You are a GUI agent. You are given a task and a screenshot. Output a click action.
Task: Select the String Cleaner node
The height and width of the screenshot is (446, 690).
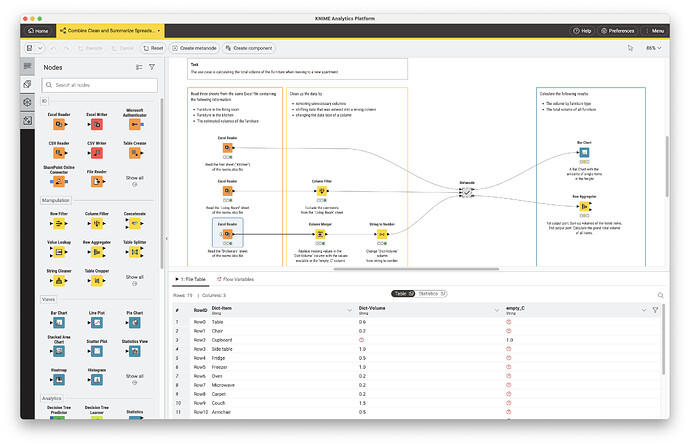tap(59, 281)
